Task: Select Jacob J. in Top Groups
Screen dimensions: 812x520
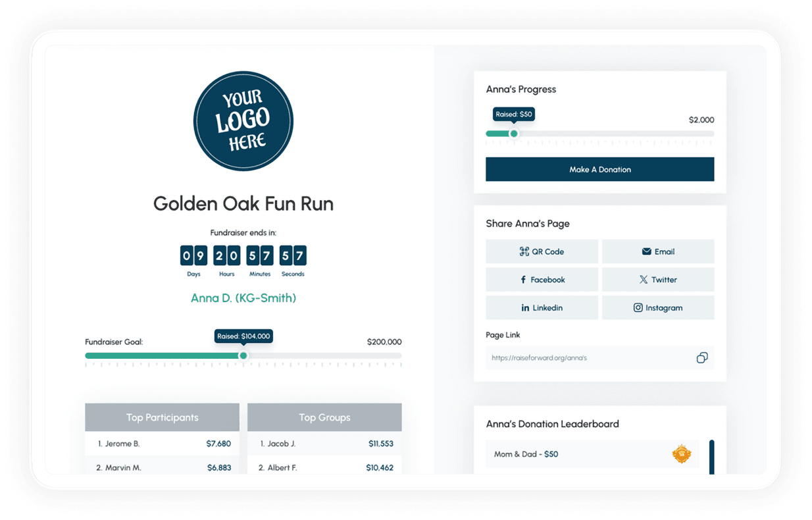Action: click(281, 444)
